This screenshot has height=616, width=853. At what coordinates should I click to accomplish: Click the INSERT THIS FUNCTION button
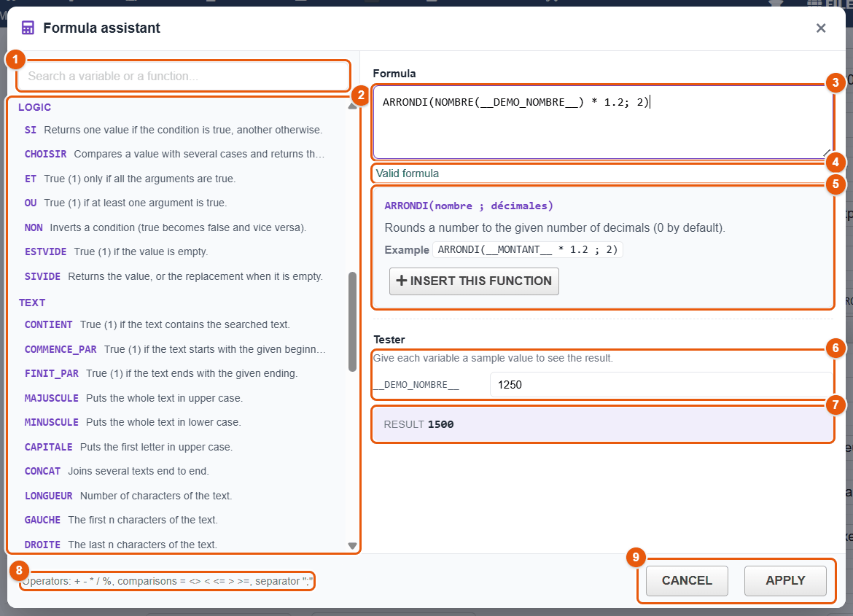tap(474, 281)
